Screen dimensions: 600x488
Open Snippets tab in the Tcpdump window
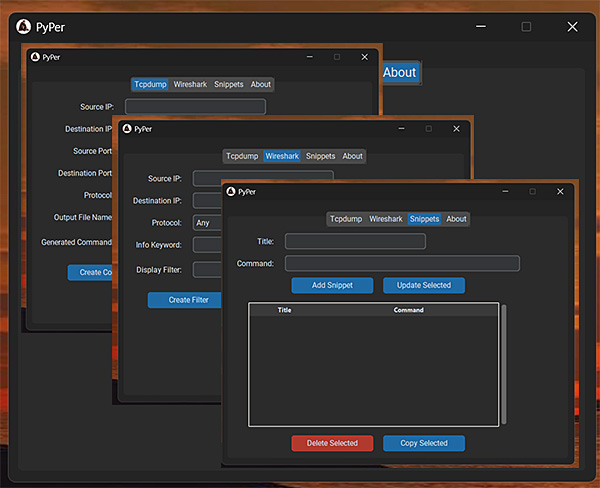coord(228,84)
